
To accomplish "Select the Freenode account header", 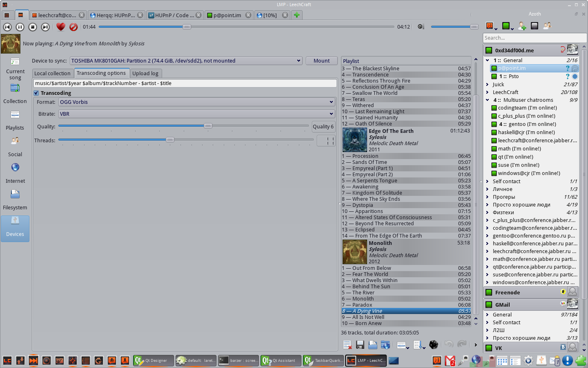I will tap(532, 292).
